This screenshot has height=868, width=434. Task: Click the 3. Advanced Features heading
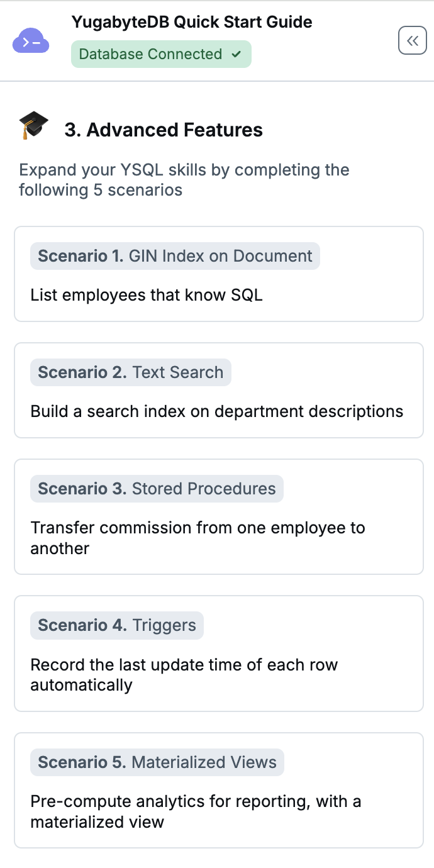click(164, 130)
